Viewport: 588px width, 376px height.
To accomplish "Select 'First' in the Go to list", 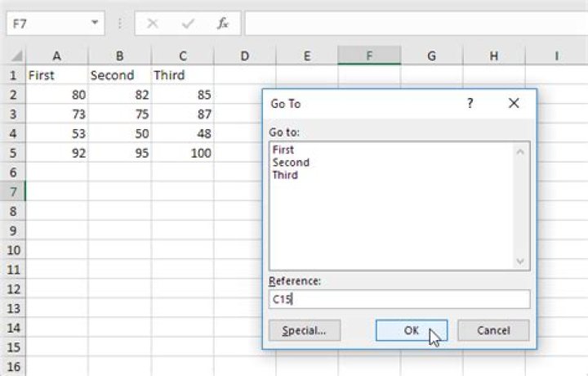I will coord(283,150).
